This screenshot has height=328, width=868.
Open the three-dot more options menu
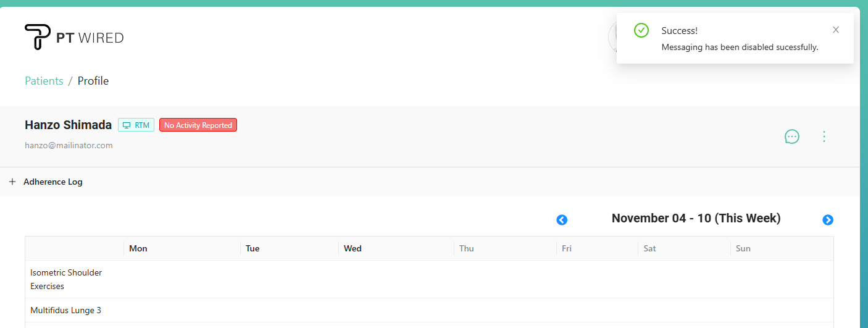click(x=824, y=137)
